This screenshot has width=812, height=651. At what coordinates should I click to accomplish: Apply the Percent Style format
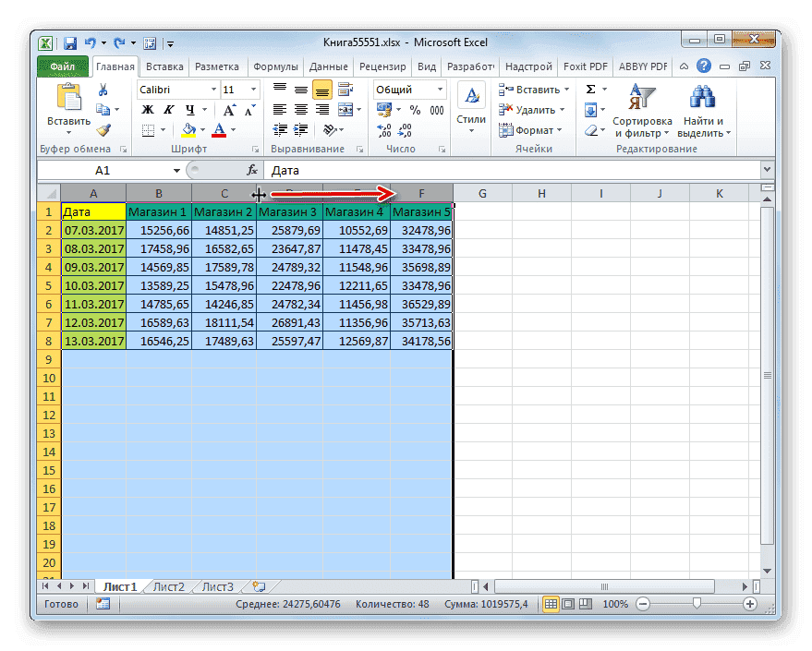pyautogui.click(x=415, y=109)
